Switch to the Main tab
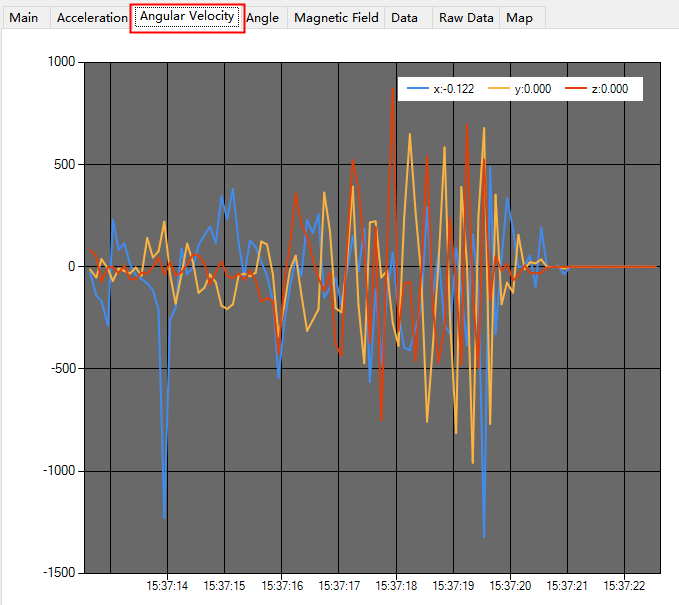The height and width of the screenshot is (605, 679). pos(25,18)
